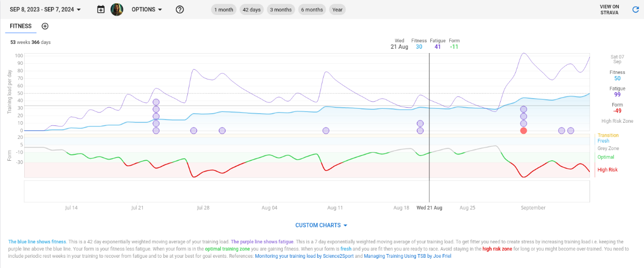644x268 pixels.
Task: Open Managing Training Using TSB link
Action: coord(405,257)
